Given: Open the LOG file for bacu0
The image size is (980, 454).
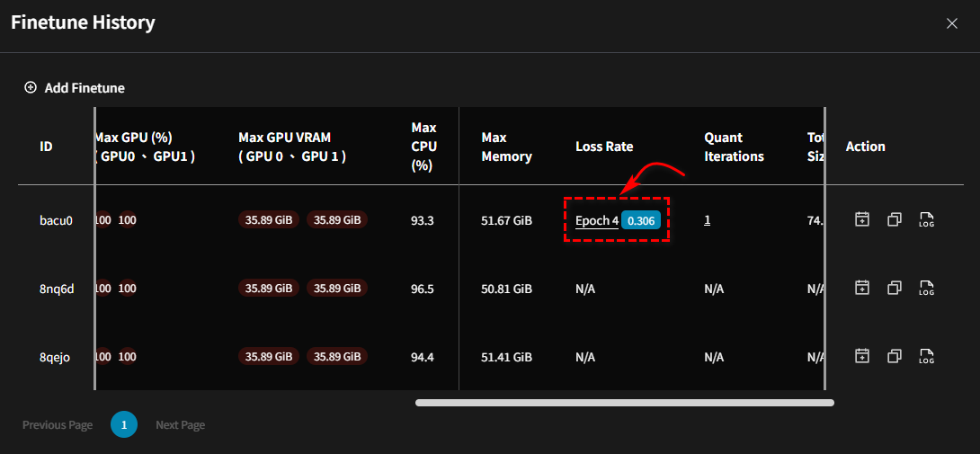Looking at the screenshot, I should point(927,219).
